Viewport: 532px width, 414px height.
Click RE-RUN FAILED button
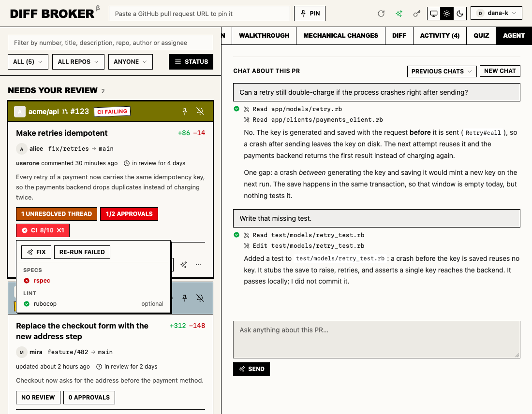click(x=82, y=252)
